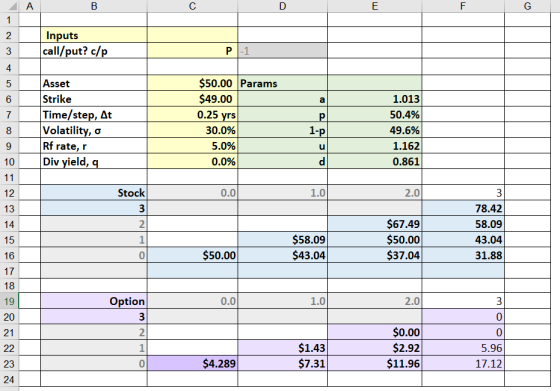Click the 'Time/step, Δt' label
The width and height of the screenshot is (560, 391).
94,115
